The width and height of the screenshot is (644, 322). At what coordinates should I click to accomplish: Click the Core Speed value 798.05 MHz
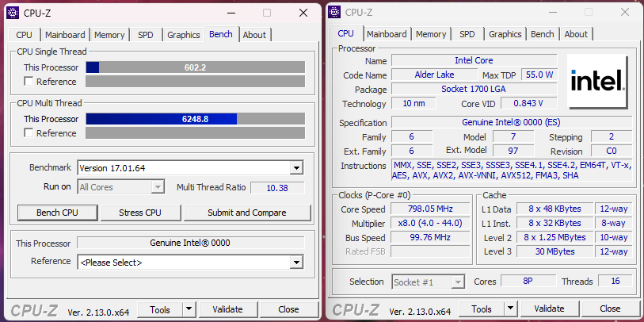pos(430,209)
